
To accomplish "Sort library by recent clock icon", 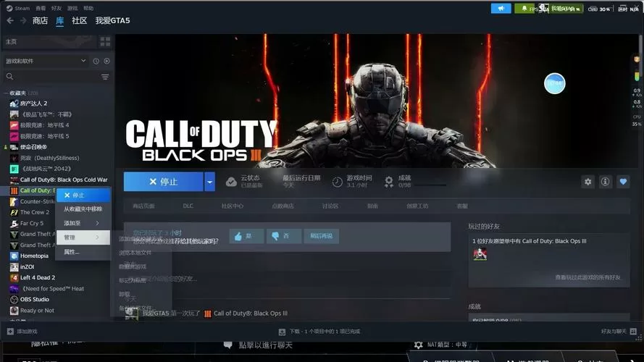I will pyautogui.click(x=96, y=61).
